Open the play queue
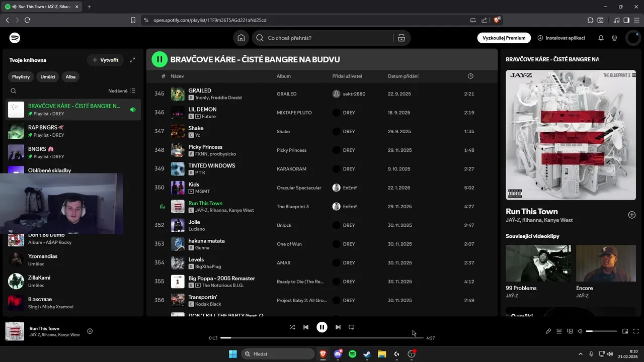This screenshot has height=362, width=644. [x=559, y=331]
